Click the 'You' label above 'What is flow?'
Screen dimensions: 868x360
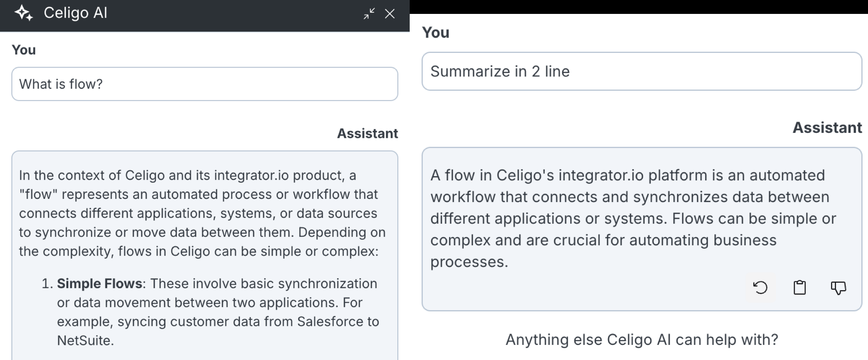pos(24,50)
